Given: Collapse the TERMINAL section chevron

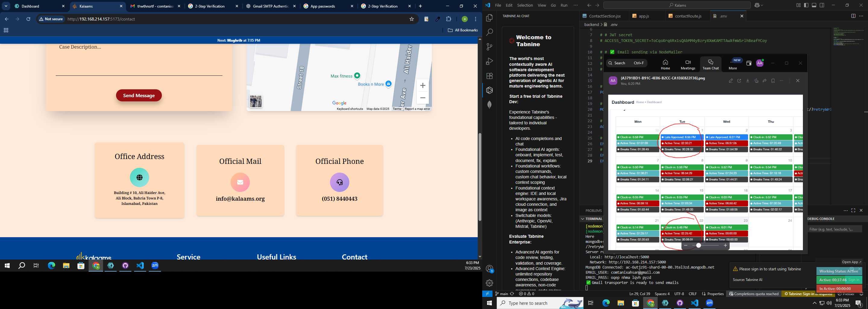Looking at the screenshot, I should 582,218.
